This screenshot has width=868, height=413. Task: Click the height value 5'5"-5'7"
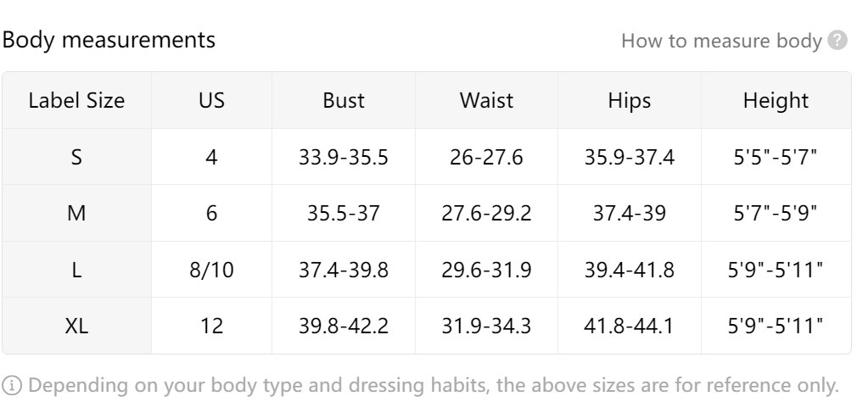tap(776, 157)
